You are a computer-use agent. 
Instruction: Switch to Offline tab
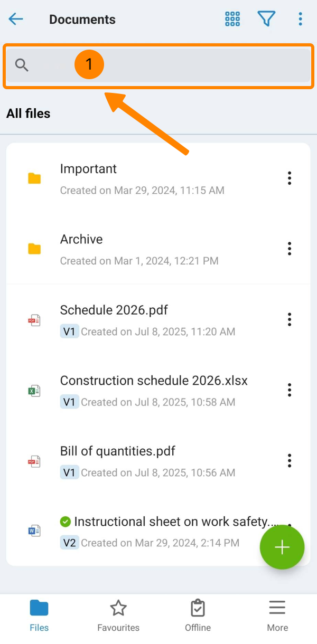tap(198, 615)
